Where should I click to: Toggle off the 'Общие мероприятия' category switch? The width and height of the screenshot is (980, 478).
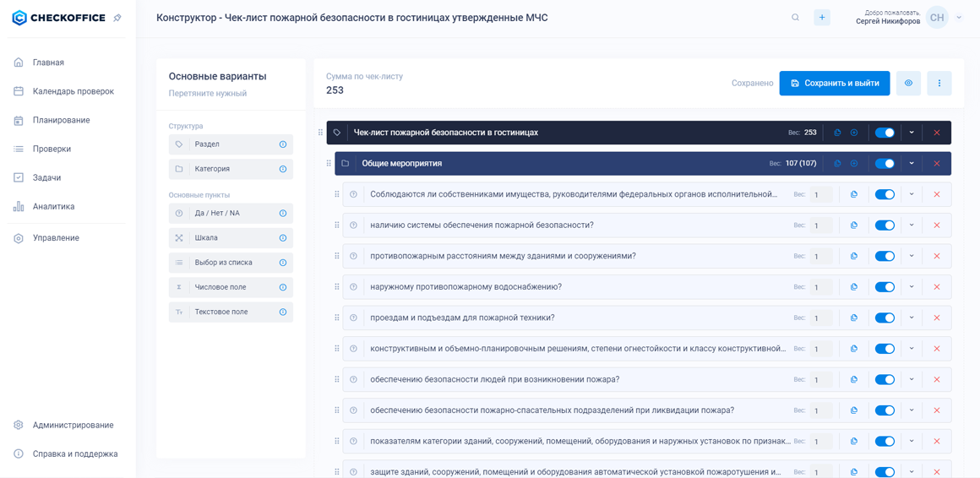coord(885,164)
